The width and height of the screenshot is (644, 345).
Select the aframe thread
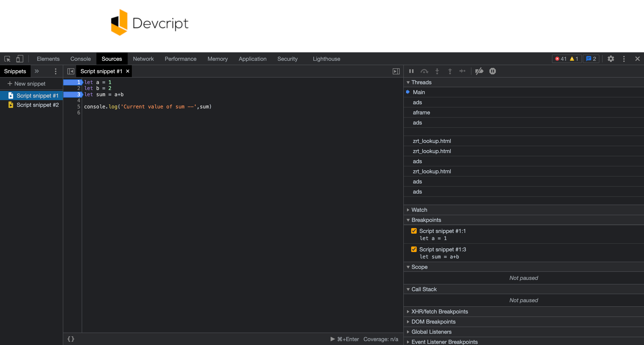[x=524, y=113]
